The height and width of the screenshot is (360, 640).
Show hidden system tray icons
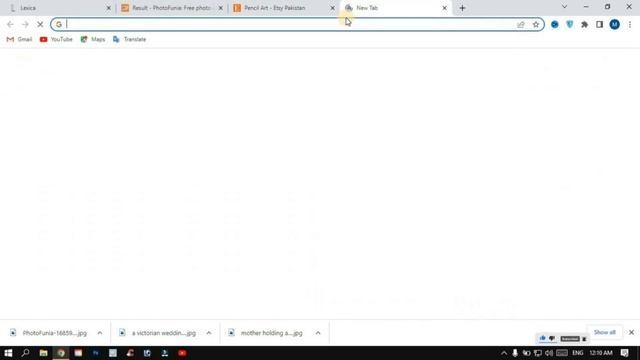(x=504, y=353)
